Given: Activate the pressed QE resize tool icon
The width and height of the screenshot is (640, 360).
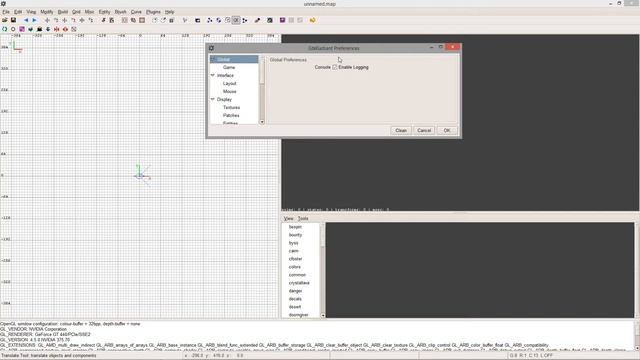Looking at the screenshot, I should (236, 20).
